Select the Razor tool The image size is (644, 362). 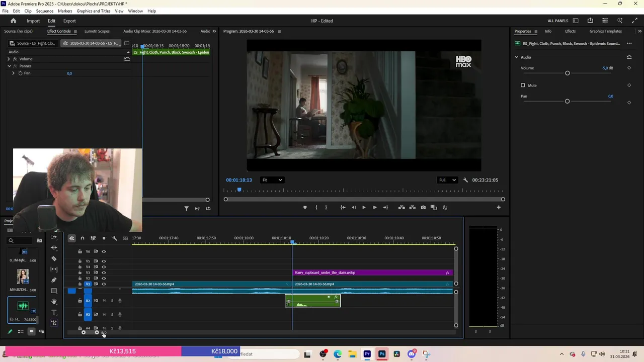54,258
